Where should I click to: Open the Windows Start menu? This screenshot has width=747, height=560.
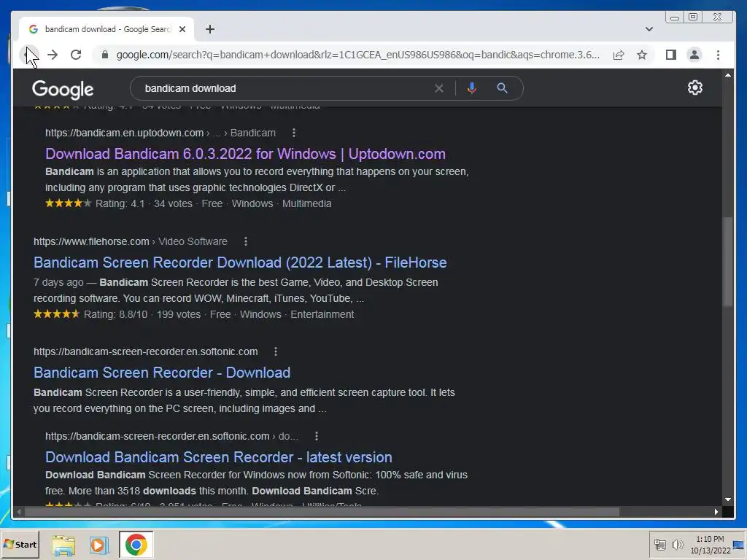point(20,544)
